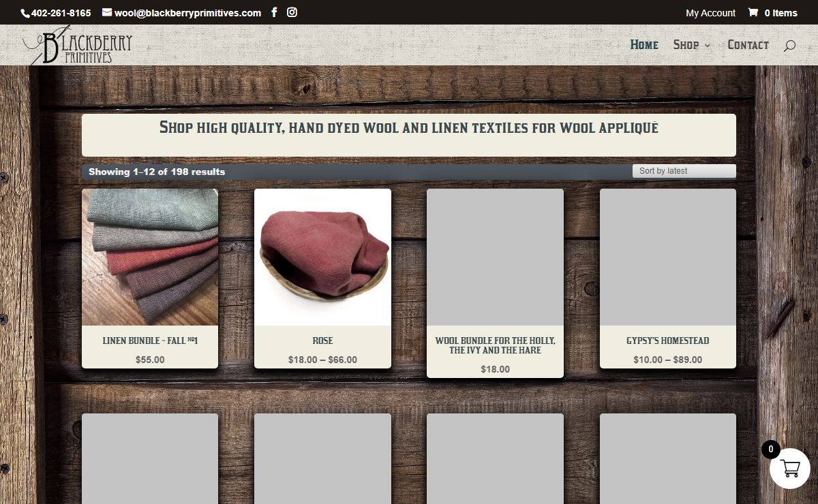Open the floating cart button
This screenshot has height=504, width=818.
(x=790, y=469)
